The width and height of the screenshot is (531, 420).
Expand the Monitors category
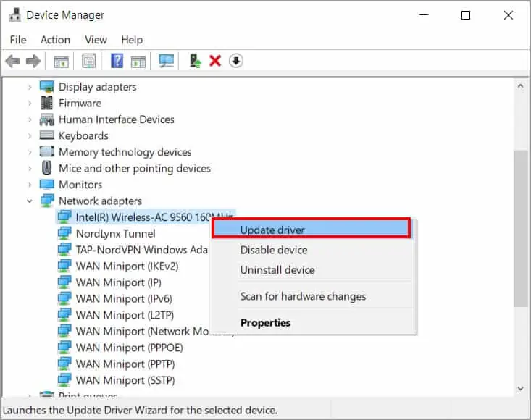coord(30,185)
